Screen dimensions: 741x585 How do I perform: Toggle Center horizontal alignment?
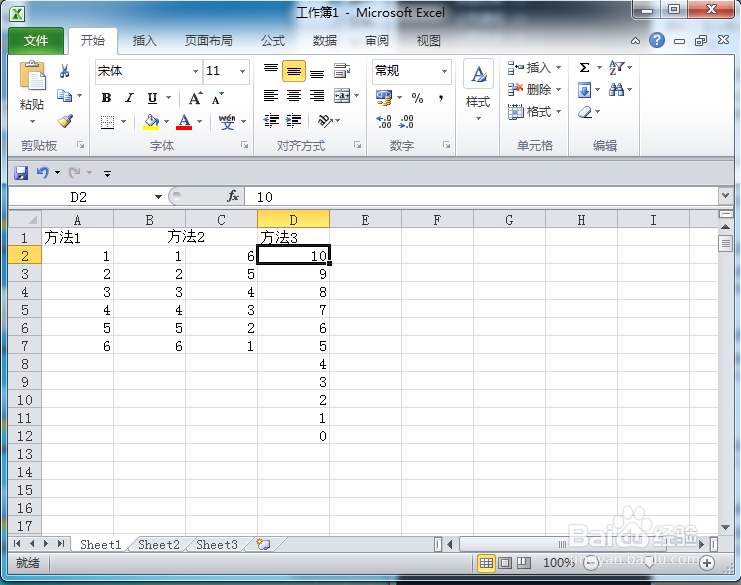coord(294,96)
